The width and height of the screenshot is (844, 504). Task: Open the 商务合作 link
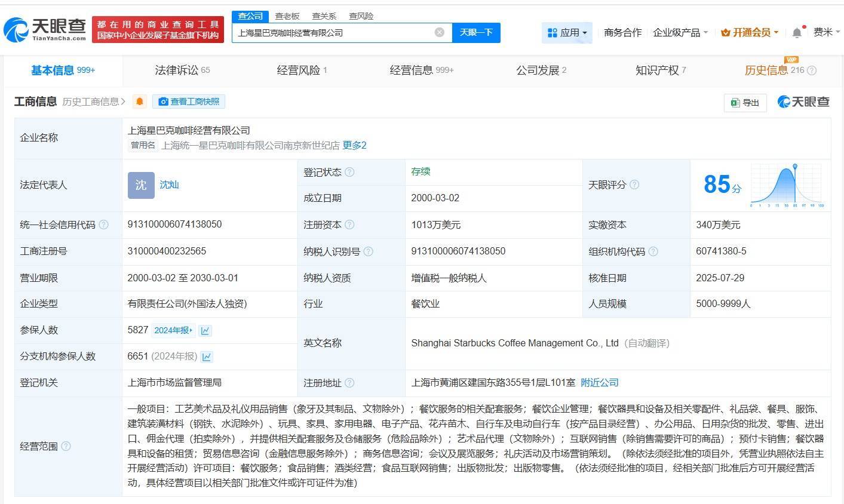(622, 32)
